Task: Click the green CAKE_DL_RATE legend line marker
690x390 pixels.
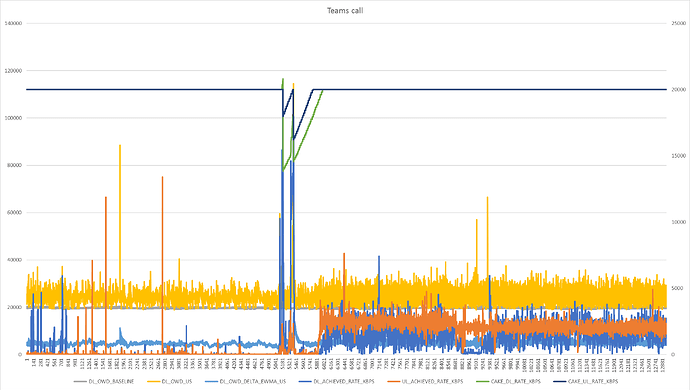Action: coord(482,381)
